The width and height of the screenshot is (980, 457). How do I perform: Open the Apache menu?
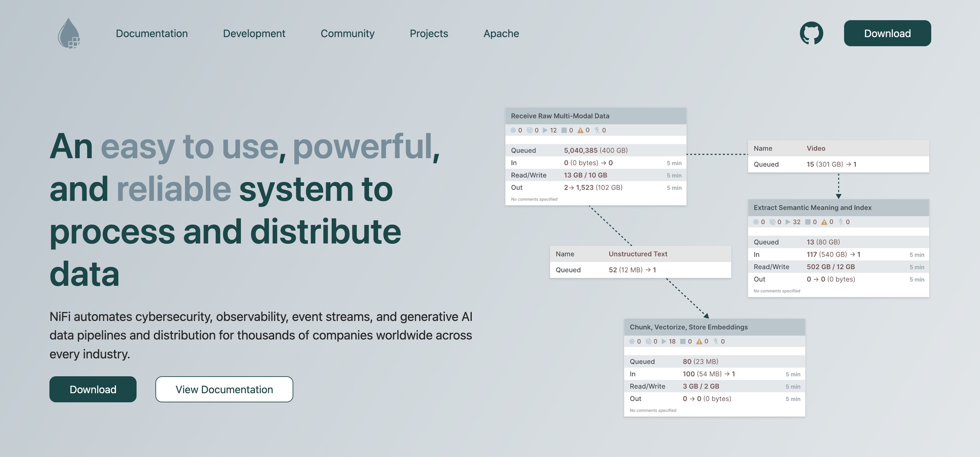501,34
